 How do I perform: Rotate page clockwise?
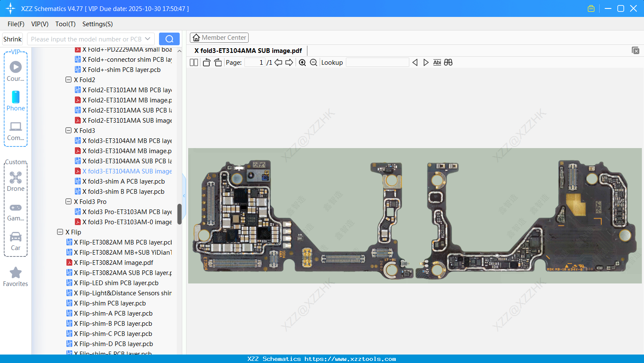(218, 63)
